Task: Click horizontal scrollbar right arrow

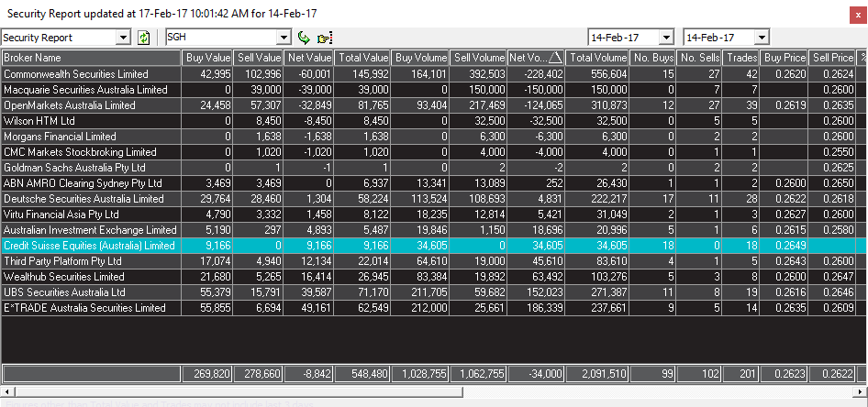Action: tap(862, 392)
